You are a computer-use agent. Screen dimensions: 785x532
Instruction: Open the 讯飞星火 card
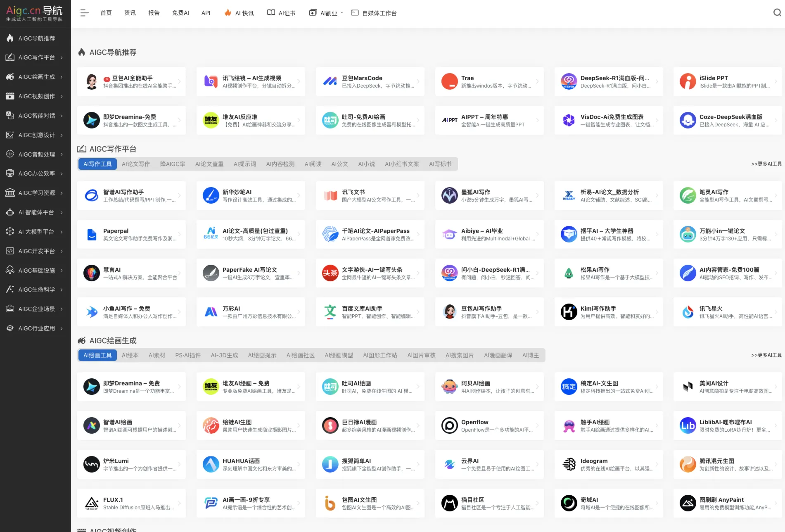728,312
